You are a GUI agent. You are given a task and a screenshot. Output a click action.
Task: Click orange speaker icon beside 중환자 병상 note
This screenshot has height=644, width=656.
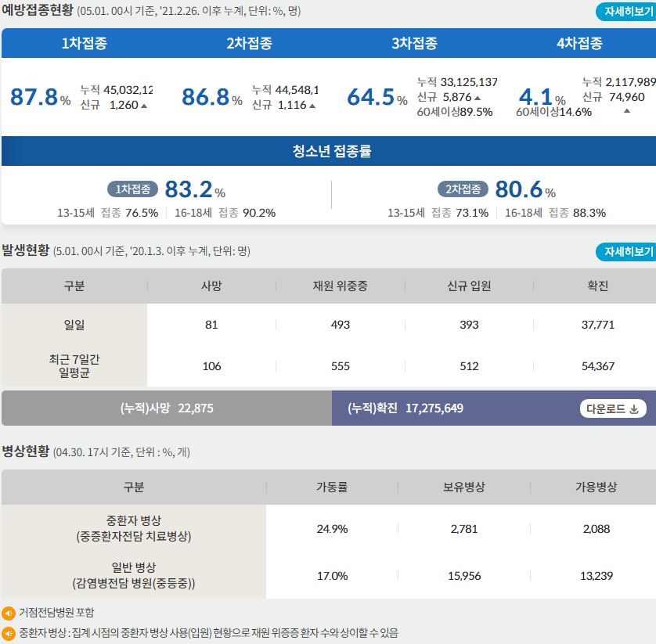tap(9, 633)
